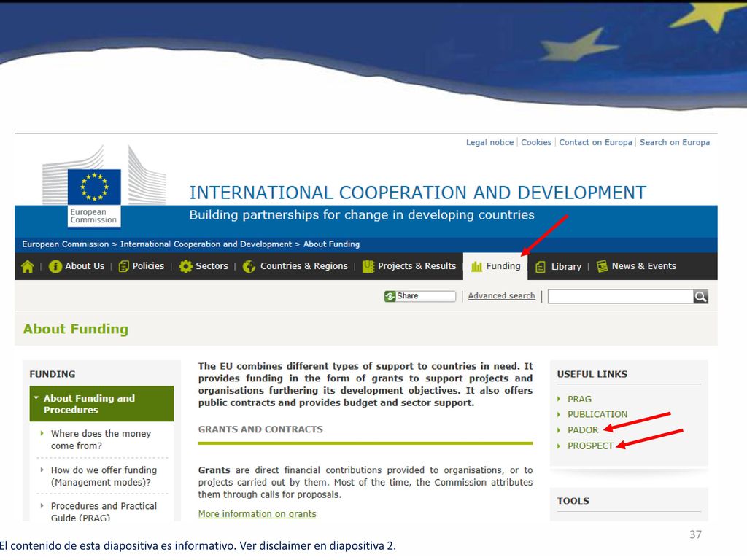Click the About Us info icon

click(55, 267)
